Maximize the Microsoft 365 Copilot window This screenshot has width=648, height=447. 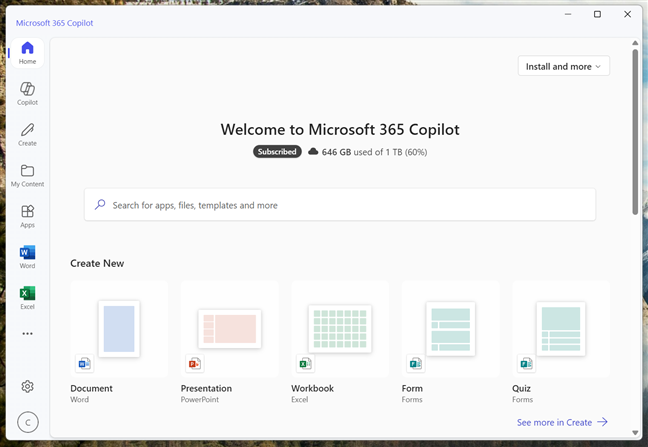point(597,14)
